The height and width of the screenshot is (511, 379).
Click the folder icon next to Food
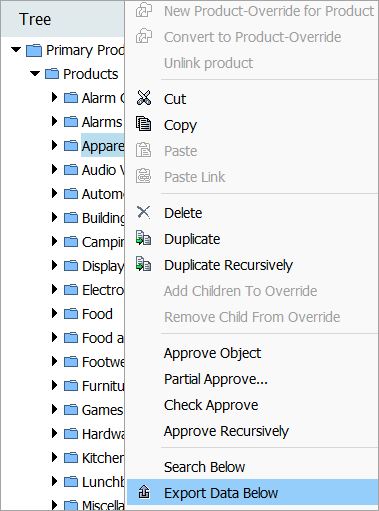pyautogui.click(x=71, y=314)
